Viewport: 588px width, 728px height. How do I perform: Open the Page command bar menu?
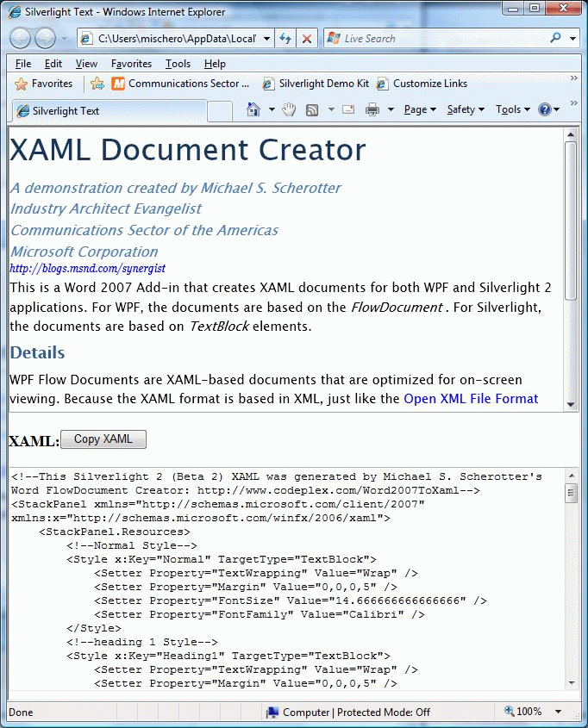click(x=420, y=109)
